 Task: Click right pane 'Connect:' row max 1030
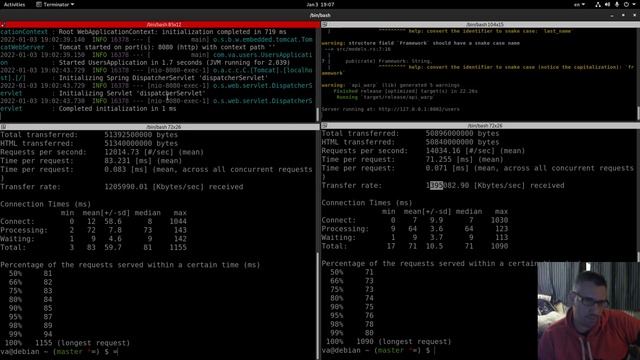tap(500, 220)
